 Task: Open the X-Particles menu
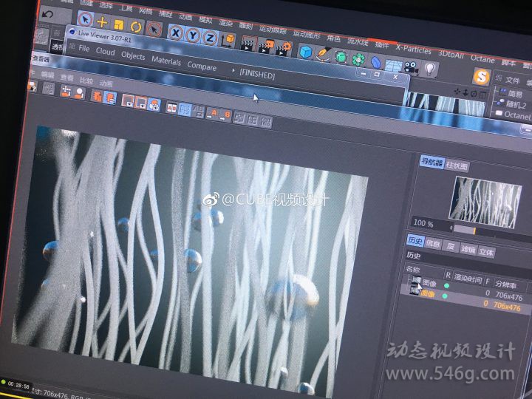413,50
